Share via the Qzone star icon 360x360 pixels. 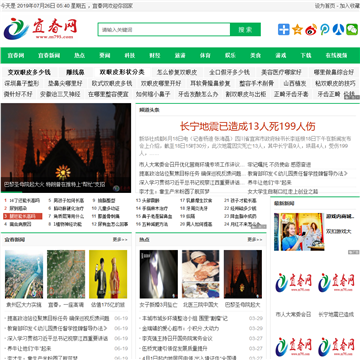(297, 29)
